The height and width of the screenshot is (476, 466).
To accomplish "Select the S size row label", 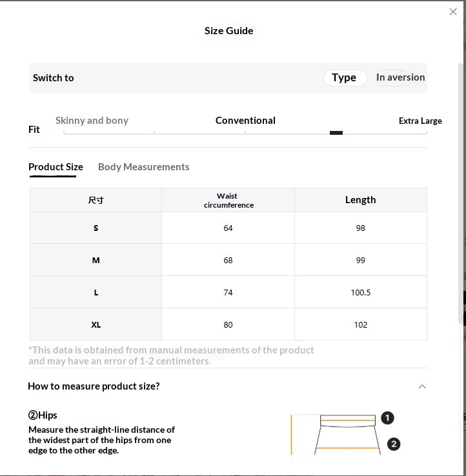I will [96, 228].
